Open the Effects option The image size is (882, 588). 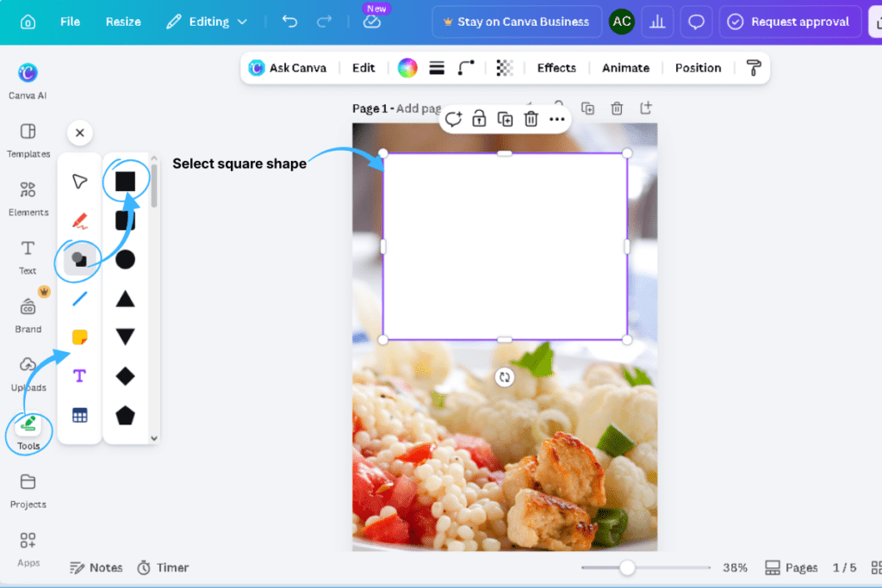click(556, 68)
